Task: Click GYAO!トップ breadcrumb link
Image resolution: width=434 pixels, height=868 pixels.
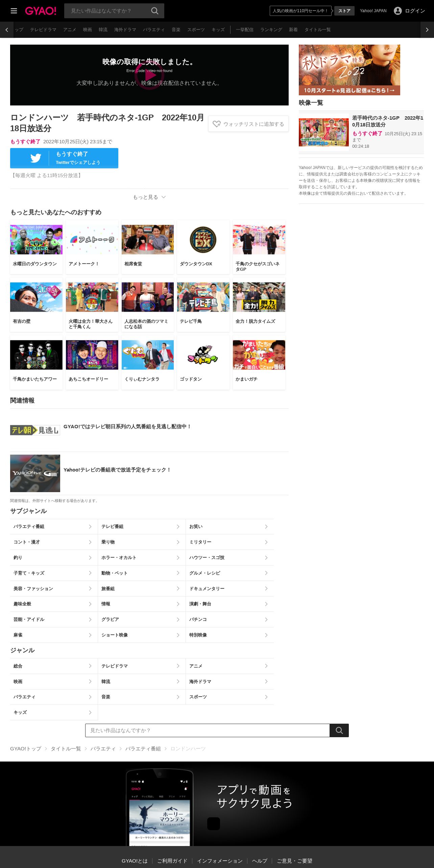Action: 26,749
